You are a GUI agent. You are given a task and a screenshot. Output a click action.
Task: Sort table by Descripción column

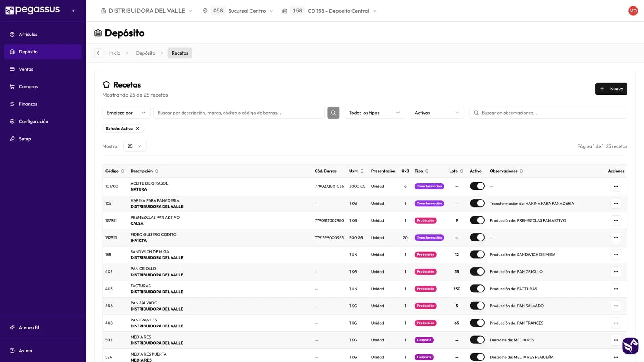[x=144, y=171]
